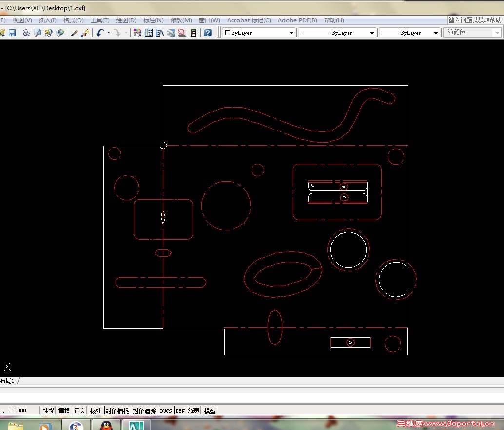The image size is (504, 430).
Task: Switch to the 布局1 layout tab
Action: [x=7, y=381]
